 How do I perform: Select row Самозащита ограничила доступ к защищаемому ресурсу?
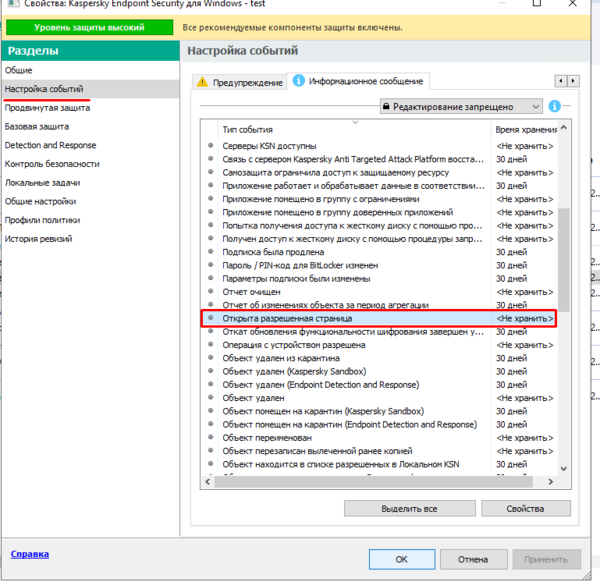(379, 173)
